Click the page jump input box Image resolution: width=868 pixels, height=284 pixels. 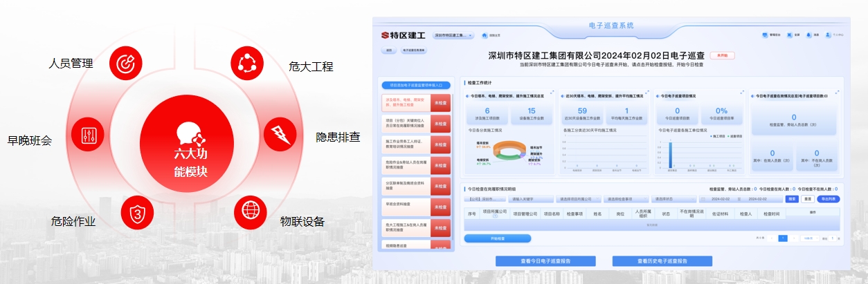click(x=831, y=238)
